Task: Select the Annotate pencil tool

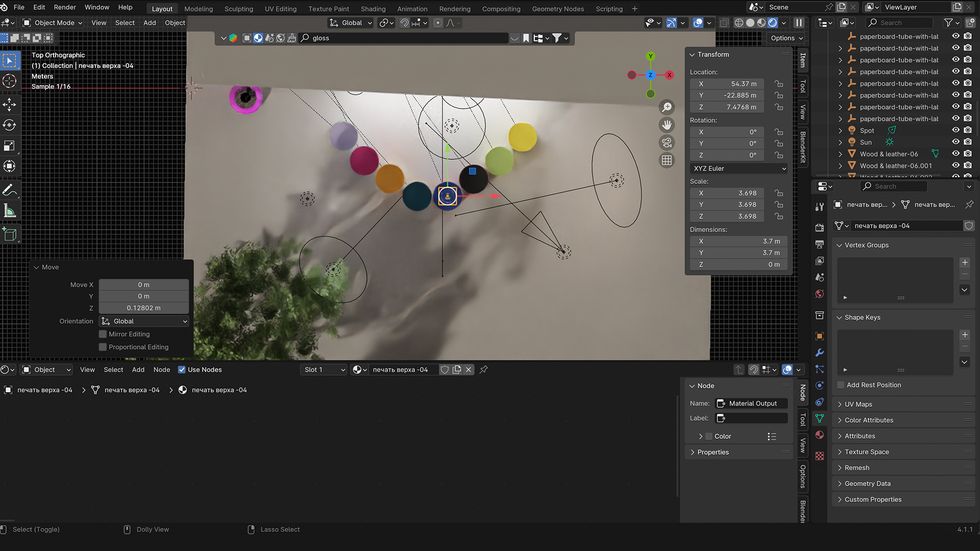Action: point(9,190)
